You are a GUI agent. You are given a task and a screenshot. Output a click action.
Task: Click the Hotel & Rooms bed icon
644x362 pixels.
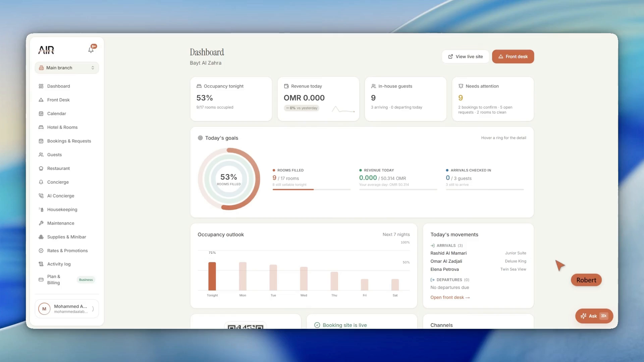41,127
